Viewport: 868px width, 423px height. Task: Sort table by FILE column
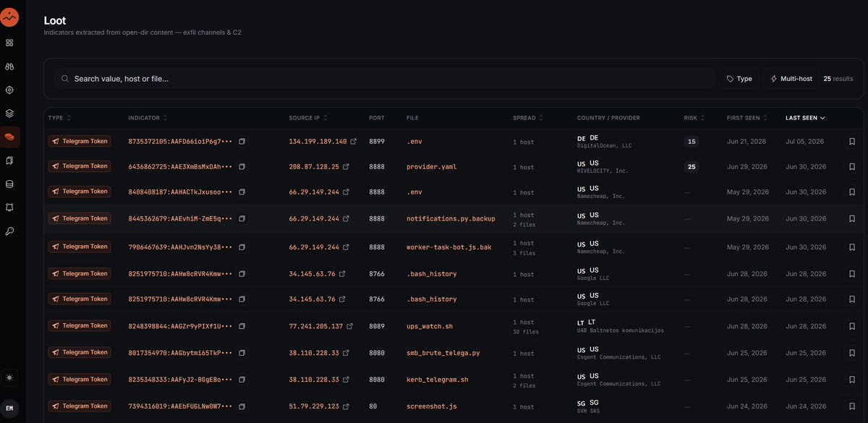click(x=413, y=118)
